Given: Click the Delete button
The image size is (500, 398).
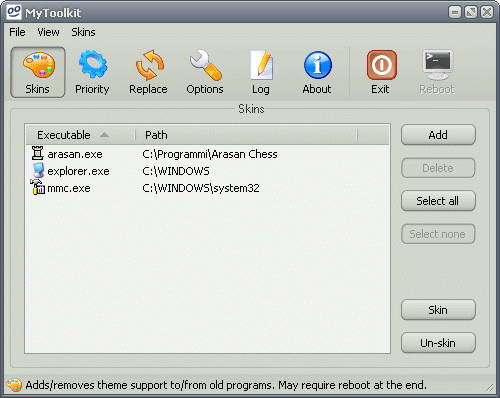Looking at the screenshot, I should (438, 168).
